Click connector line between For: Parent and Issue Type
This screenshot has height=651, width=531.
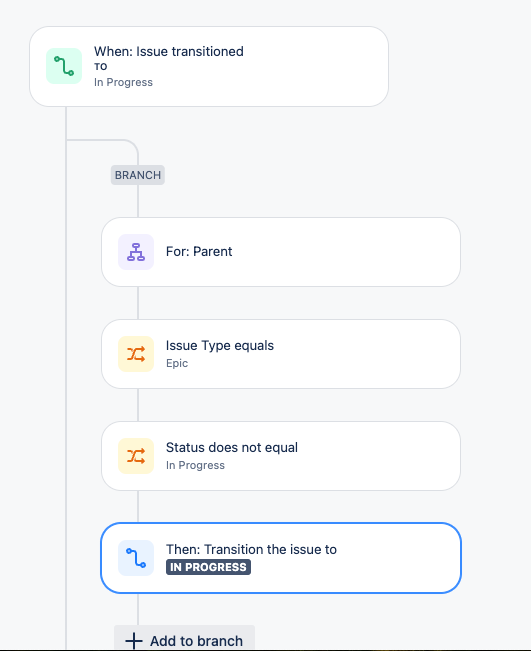(138, 303)
